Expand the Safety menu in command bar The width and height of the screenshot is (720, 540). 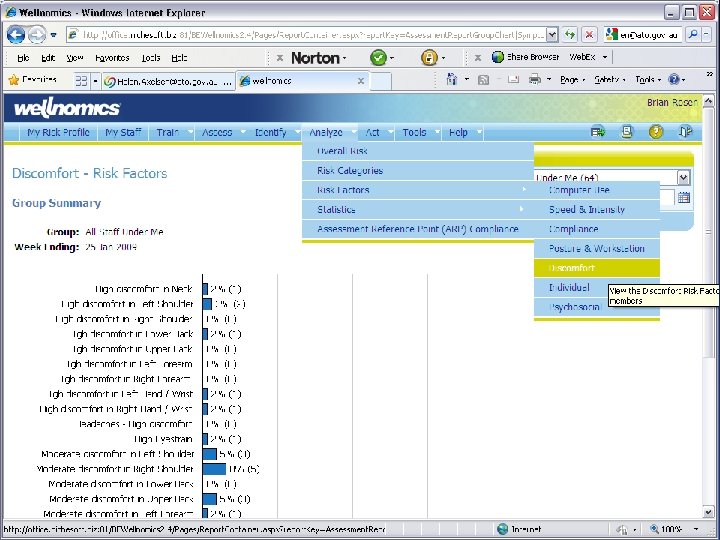pyautogui.click(x=609, y=80)
